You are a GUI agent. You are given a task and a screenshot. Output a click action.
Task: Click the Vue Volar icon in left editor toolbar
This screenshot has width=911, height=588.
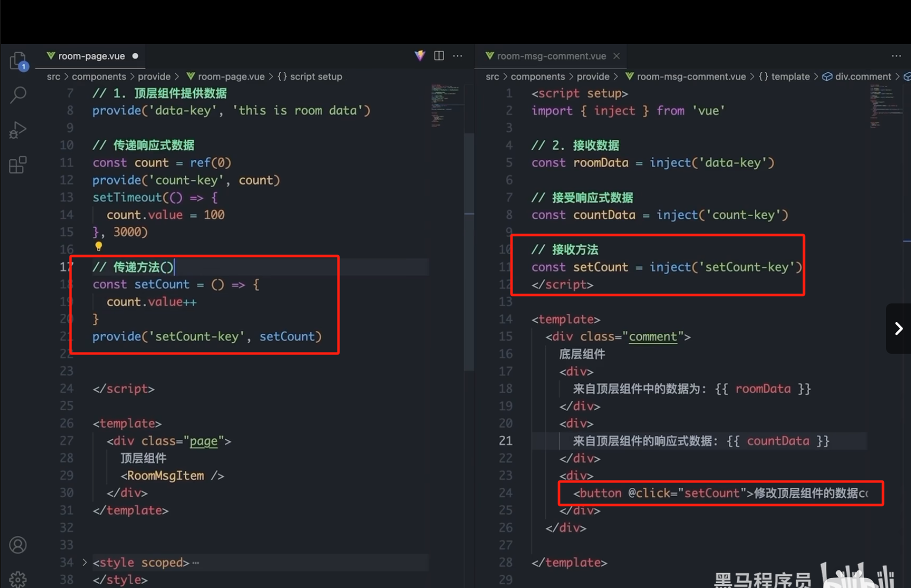point(420,55)
